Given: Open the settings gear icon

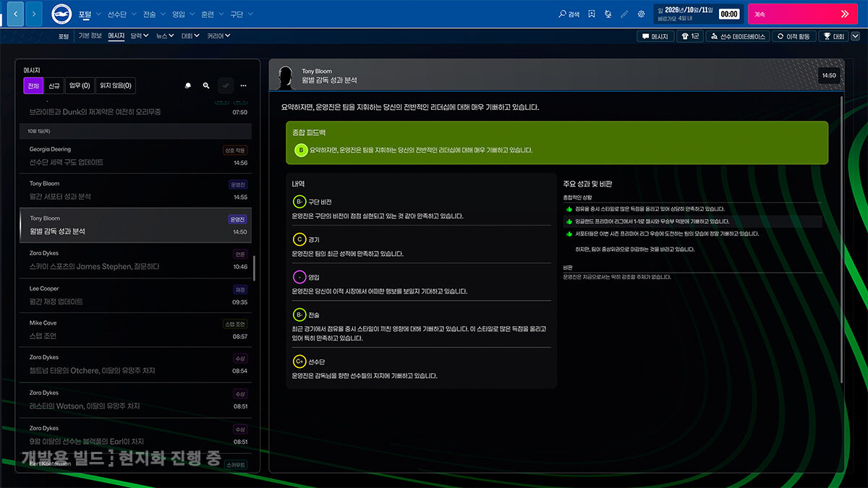Looking at the screenshot, I should click(x=641, y=14).
